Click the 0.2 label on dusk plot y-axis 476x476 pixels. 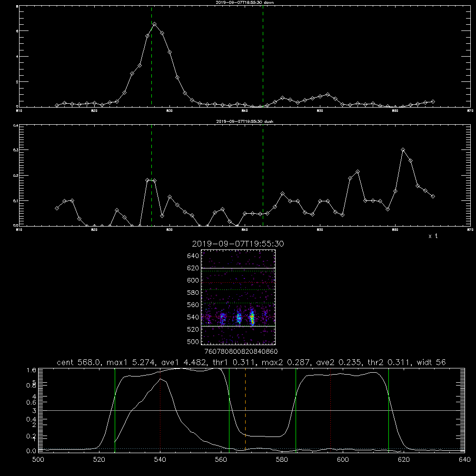(x=15, y=176)
